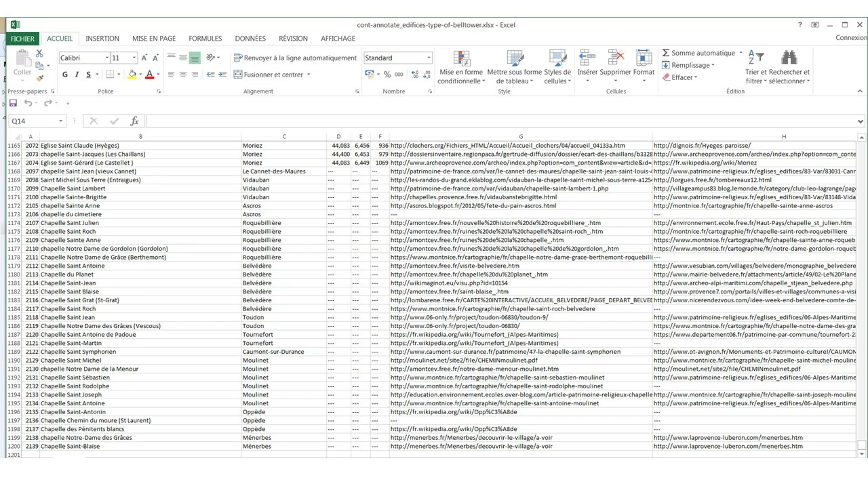Image resolution: width=868 pixels, height=488 pixels.
Task: Open the font color dropdown arrow
Action: coord(158,75)
